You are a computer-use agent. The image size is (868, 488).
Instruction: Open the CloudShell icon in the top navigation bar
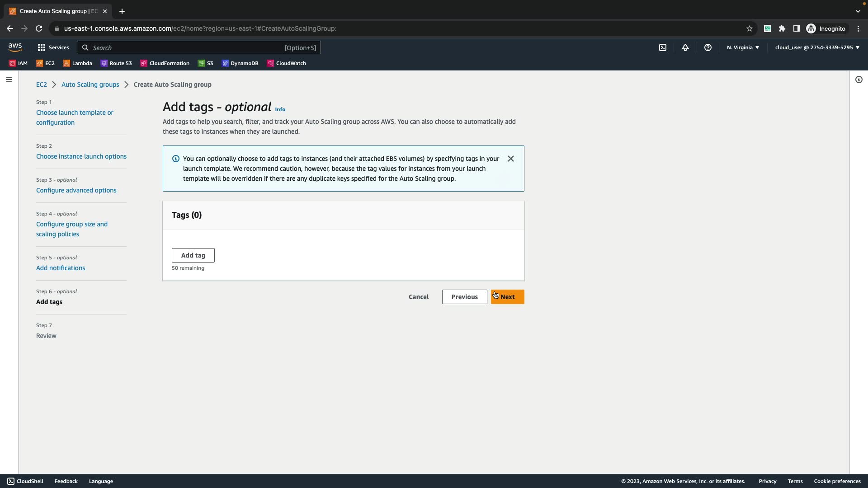(x=663, y=47)
